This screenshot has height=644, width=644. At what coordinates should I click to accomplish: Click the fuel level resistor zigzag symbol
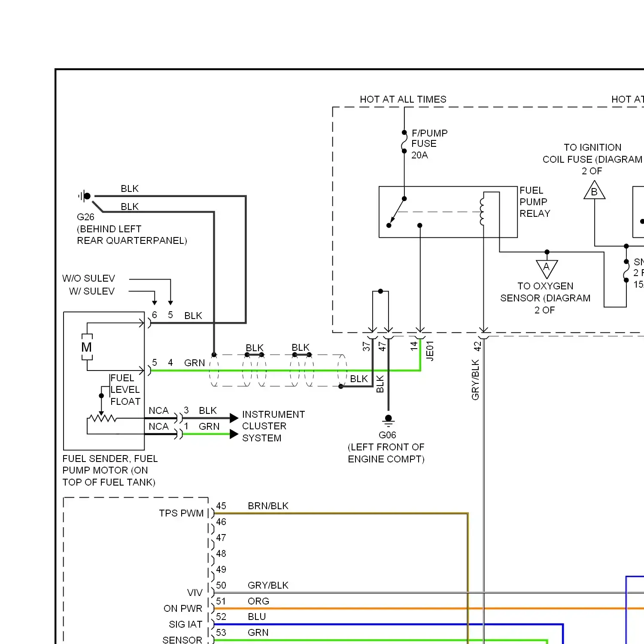tap(102, 418)
